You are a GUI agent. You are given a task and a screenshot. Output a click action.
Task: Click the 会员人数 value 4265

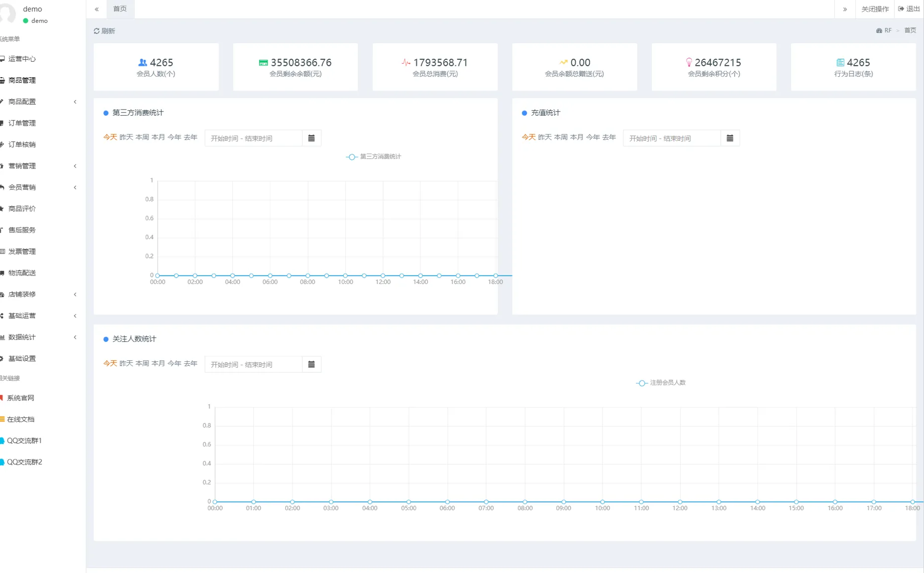click(x=161, y=62)
